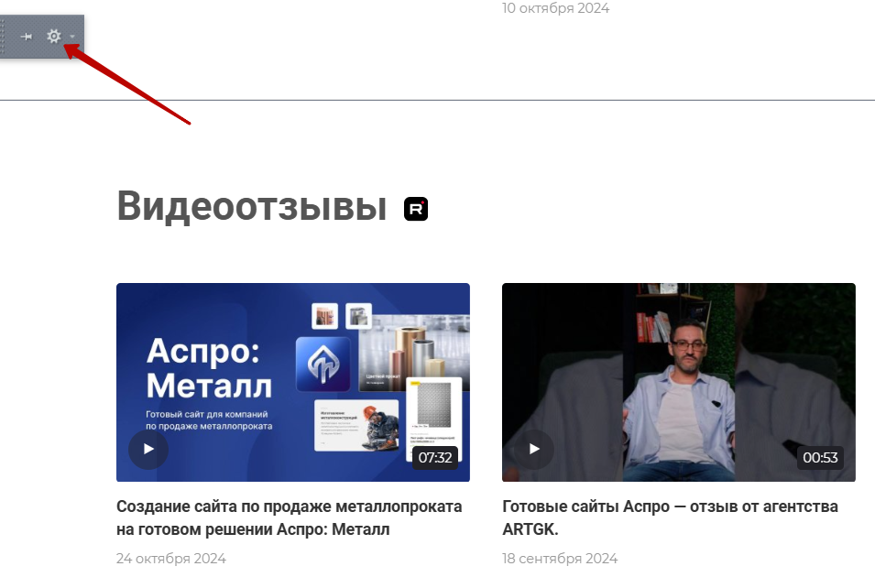Play the Аспро: Металл video
Image resolution: width=875 pixels, height=588 pixels.
click(148, 449)
